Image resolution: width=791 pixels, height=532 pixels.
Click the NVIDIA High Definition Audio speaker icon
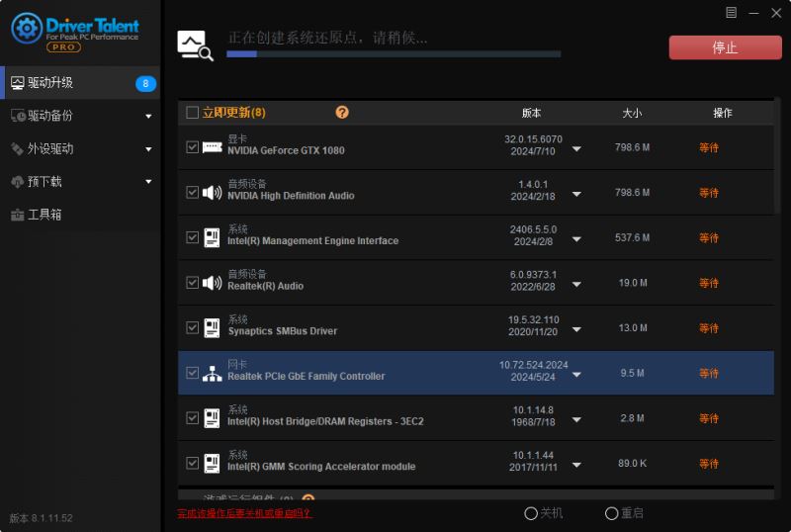212,192
